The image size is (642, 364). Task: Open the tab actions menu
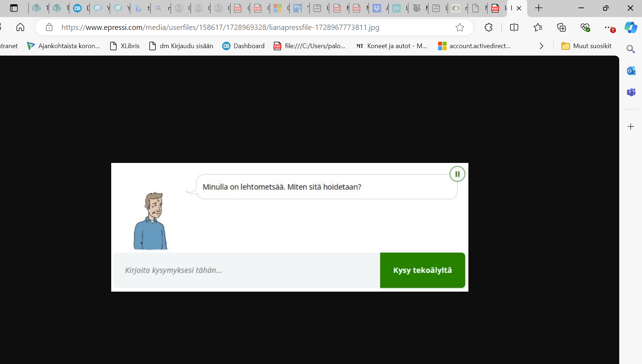pyautogui.click(x=14, y=8)
